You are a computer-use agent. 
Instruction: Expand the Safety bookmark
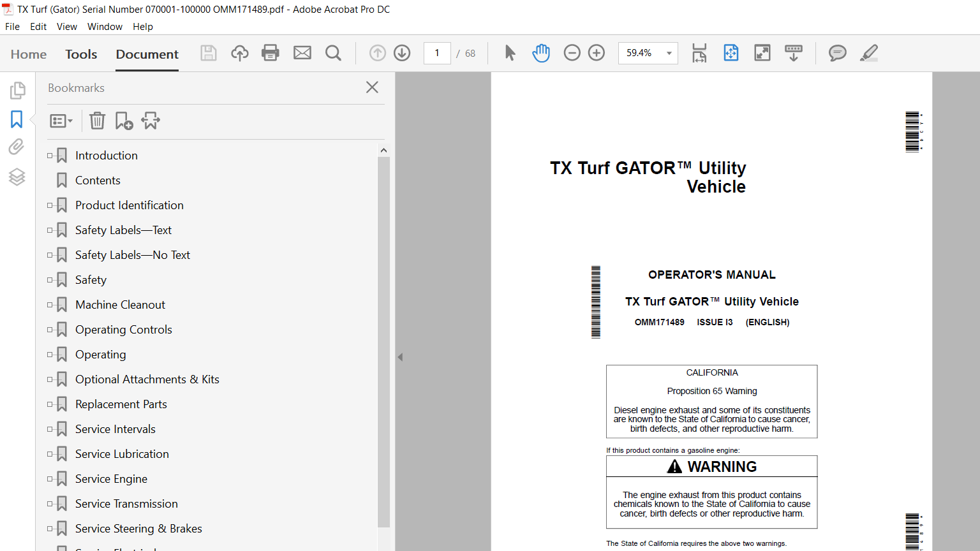coord(50,280)
